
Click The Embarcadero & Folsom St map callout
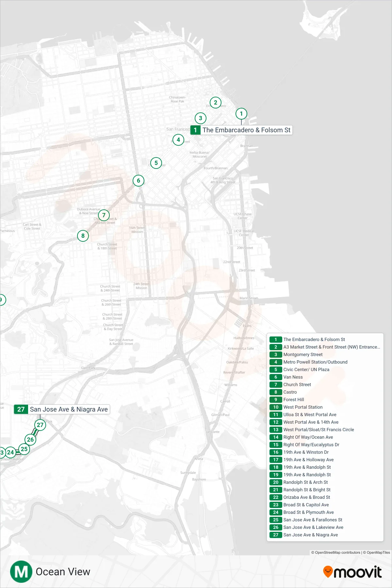(241, 130)
